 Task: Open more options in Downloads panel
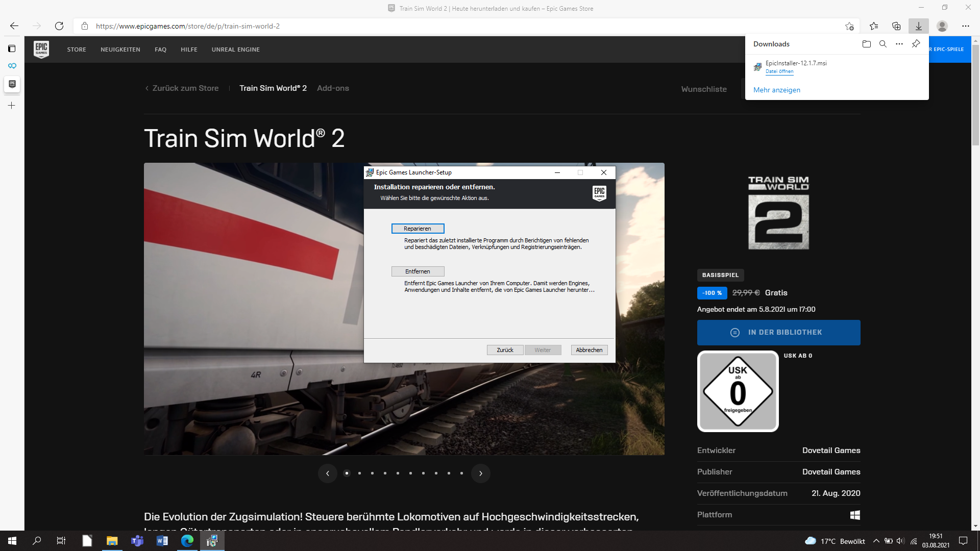click(899, 44)
